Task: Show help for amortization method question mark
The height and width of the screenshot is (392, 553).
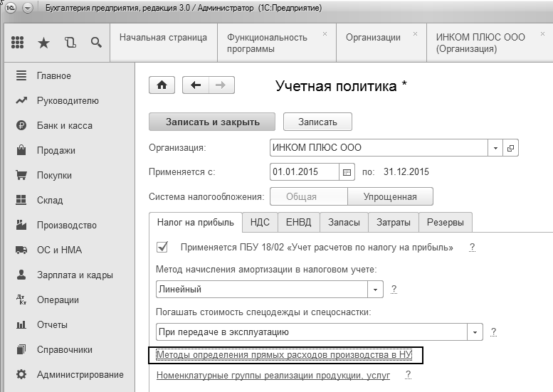Action: tap(394, 290)
